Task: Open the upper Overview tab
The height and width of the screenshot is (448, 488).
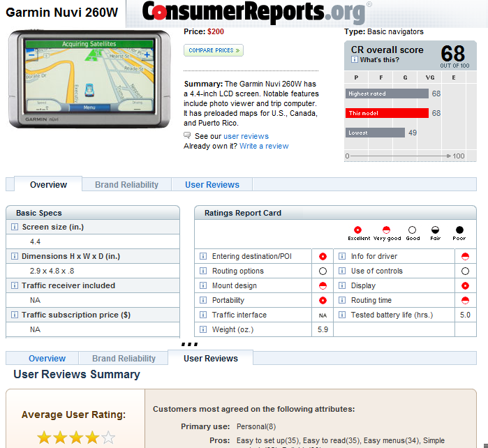Action: (x=48, y=184)
